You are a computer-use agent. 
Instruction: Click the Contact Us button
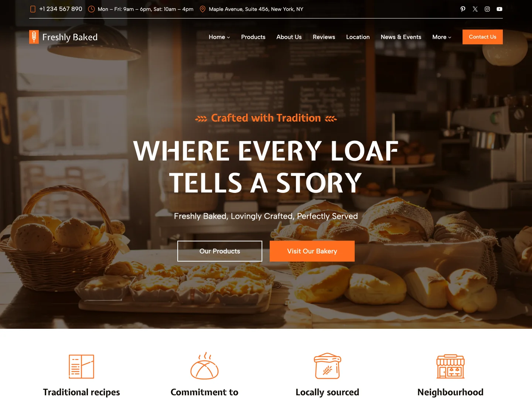(482, 37)
